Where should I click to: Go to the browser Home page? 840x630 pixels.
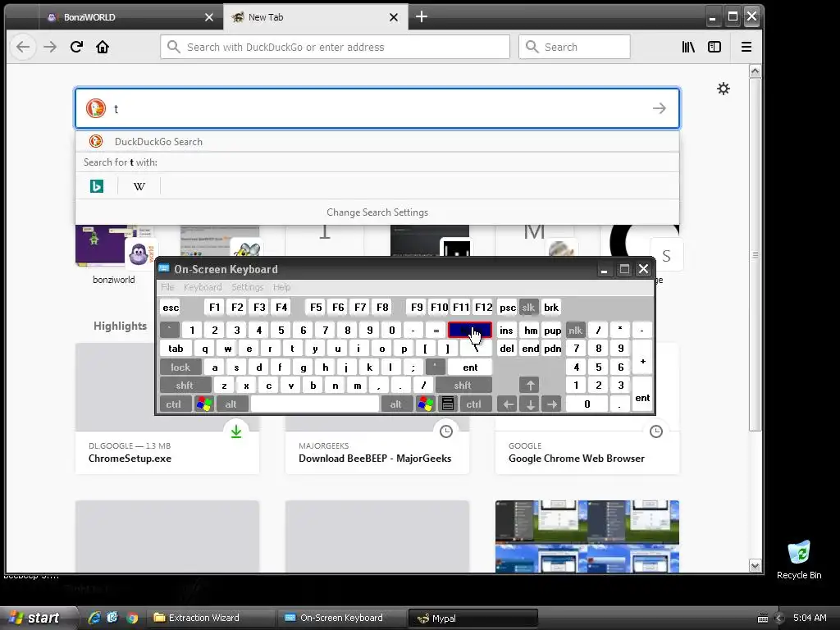pyautogui.click(x=103, y=47)
